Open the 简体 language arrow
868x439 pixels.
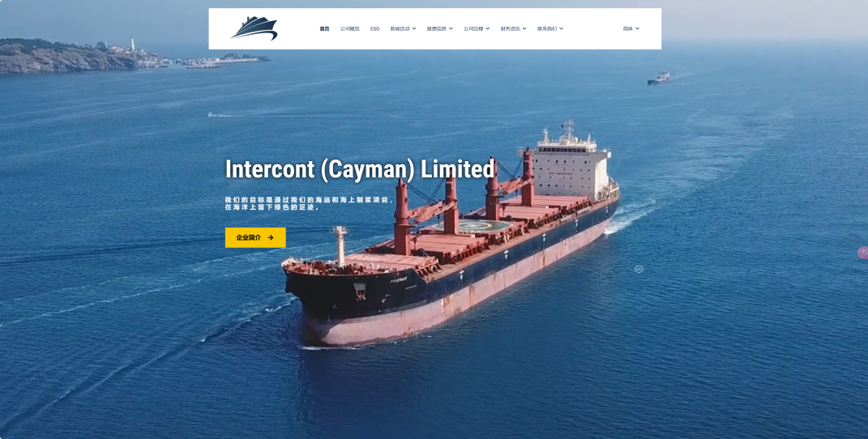(637, 28)
